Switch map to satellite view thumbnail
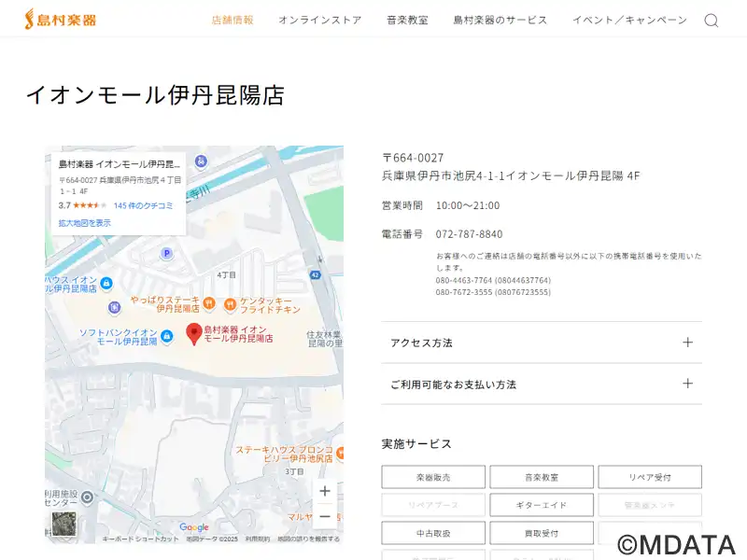 (63, 524)
